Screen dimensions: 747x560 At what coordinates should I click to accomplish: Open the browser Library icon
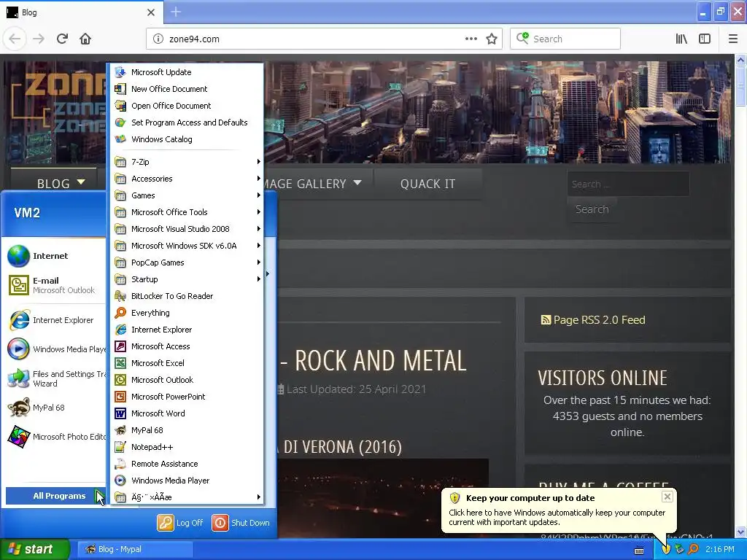[x=681, y=39]
